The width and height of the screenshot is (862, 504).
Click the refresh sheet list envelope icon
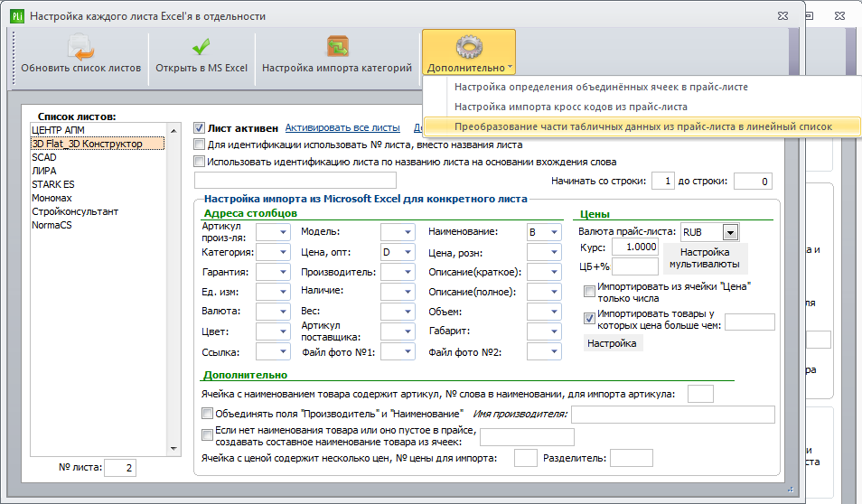click(80, 47)
